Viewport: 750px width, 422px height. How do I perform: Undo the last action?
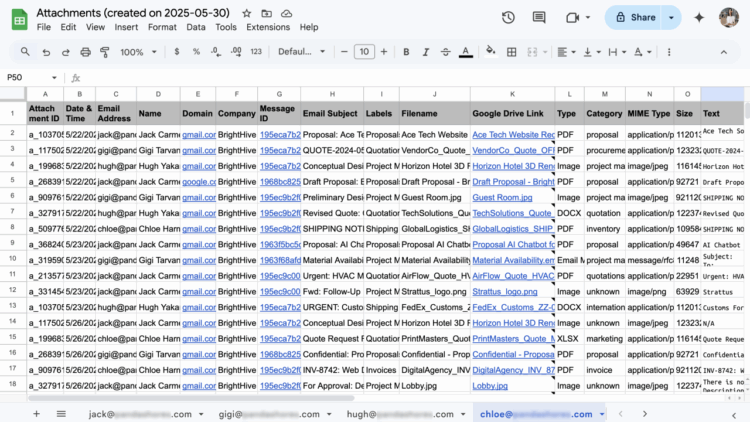pos(46,52)
